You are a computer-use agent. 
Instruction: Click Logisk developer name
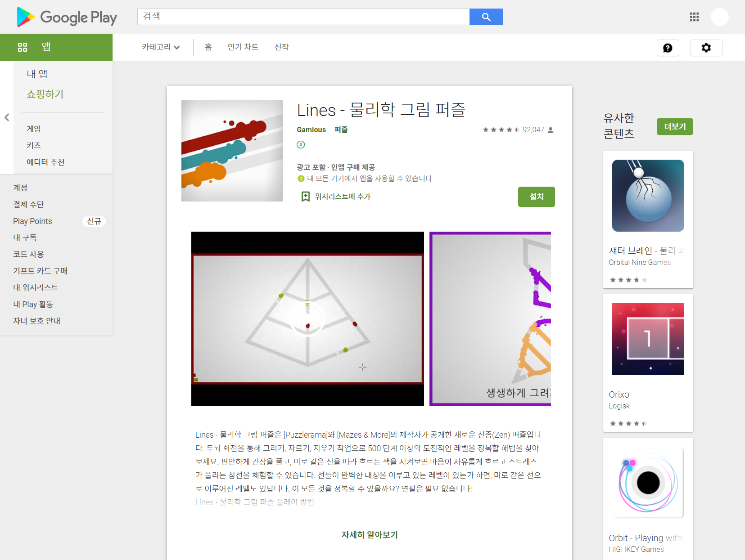pos(619,406)
